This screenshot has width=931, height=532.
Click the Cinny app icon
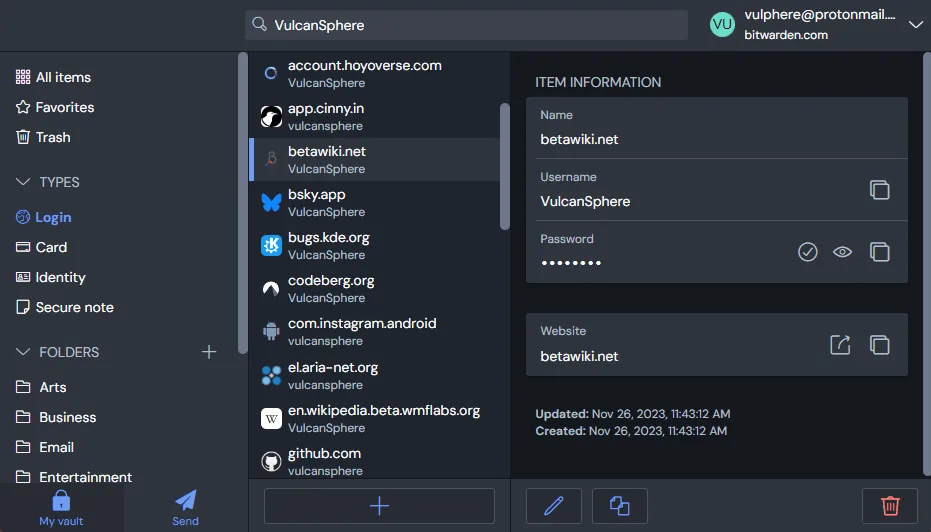tap(271, 116)
